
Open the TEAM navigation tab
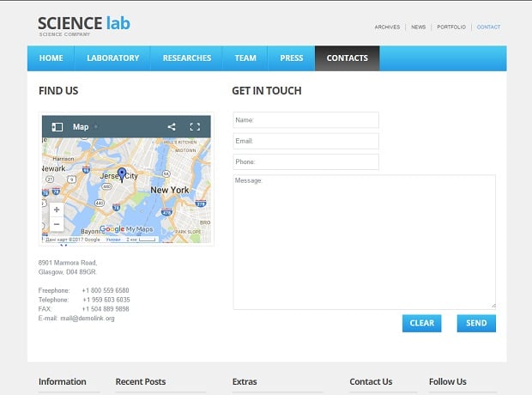245,58
